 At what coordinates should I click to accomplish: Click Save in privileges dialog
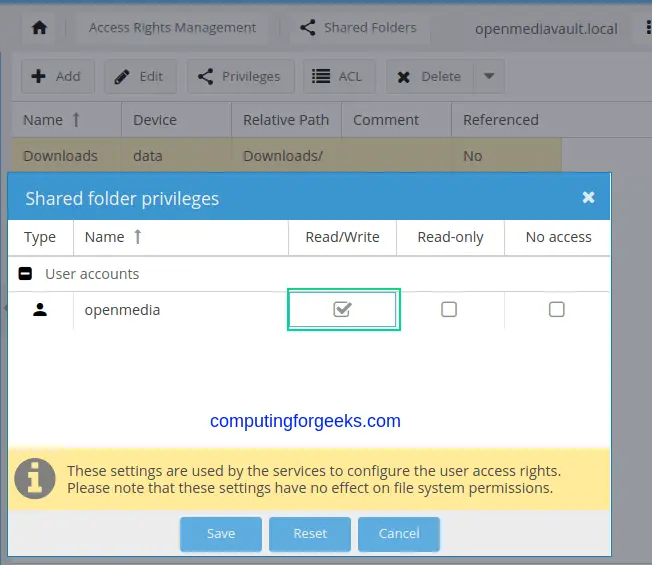tap(221, 534)
